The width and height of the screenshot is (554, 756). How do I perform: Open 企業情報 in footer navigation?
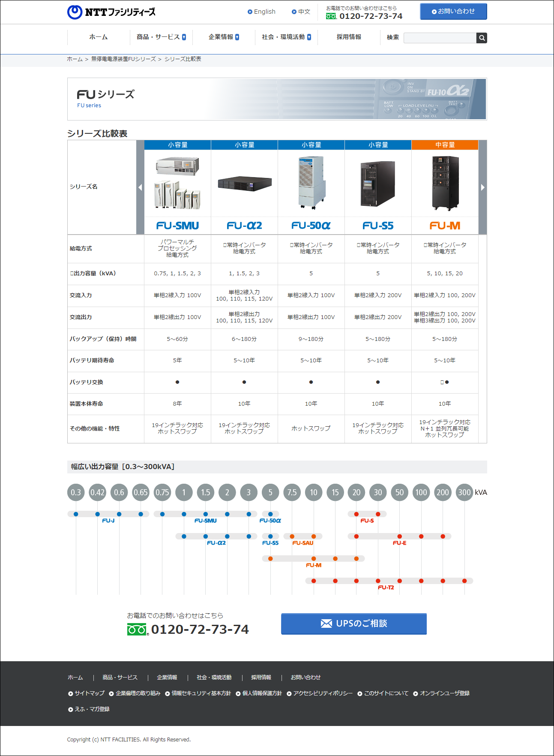point(167,678)
